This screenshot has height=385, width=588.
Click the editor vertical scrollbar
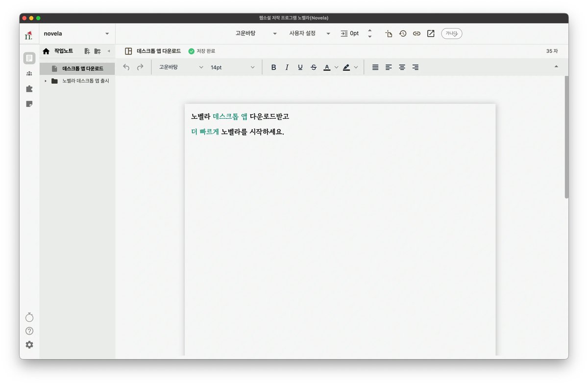566,137
